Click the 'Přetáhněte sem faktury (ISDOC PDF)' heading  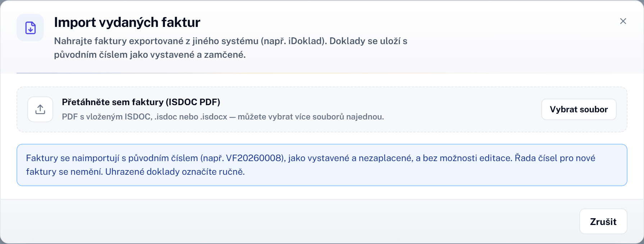[141, 102]
